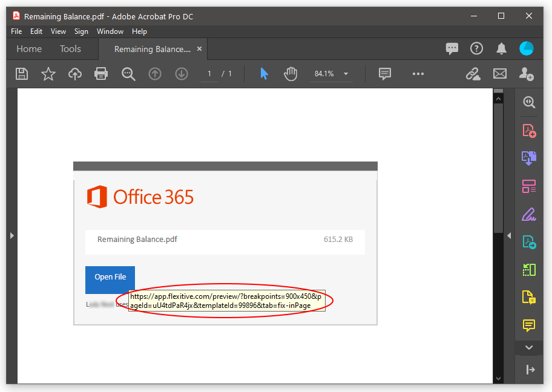Invite people with add-user icon
This screenshot has height=392, width=552.
527,74
